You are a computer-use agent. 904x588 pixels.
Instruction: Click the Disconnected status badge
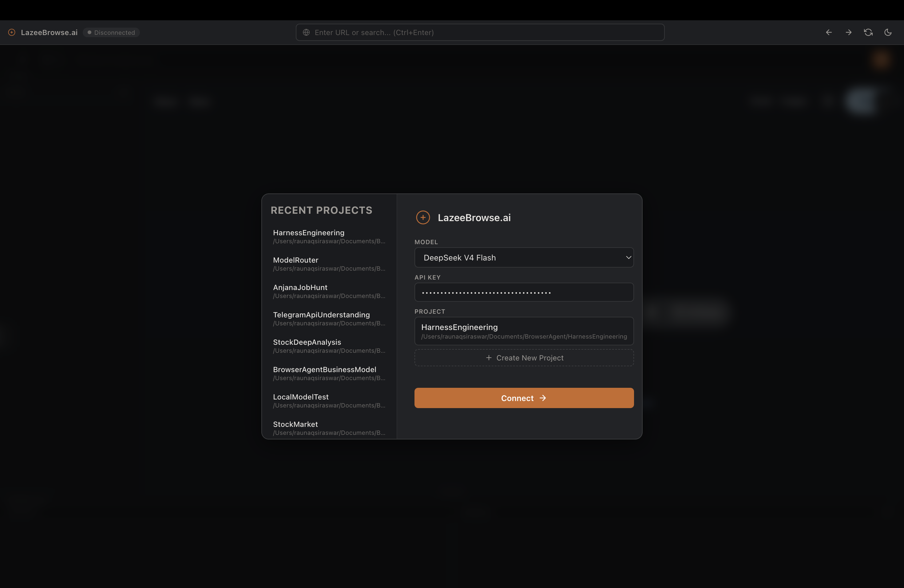(111, 32)
